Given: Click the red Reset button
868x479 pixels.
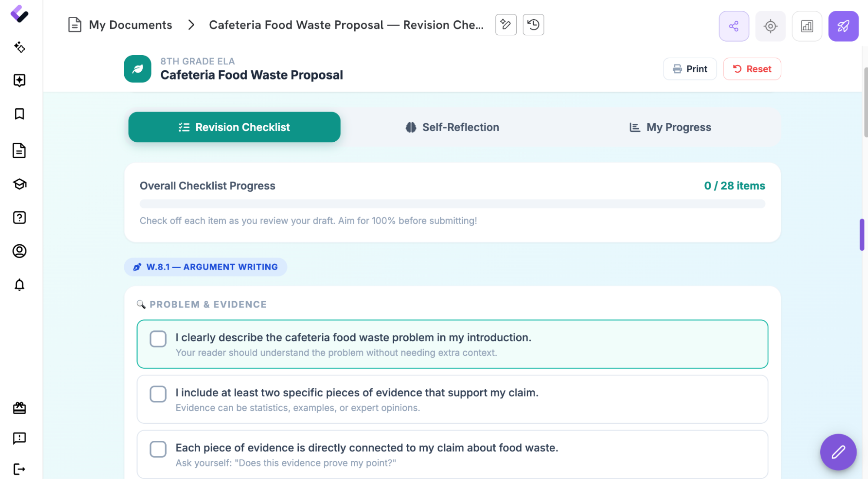Looking at the screenshot, I should coord(752,69).
